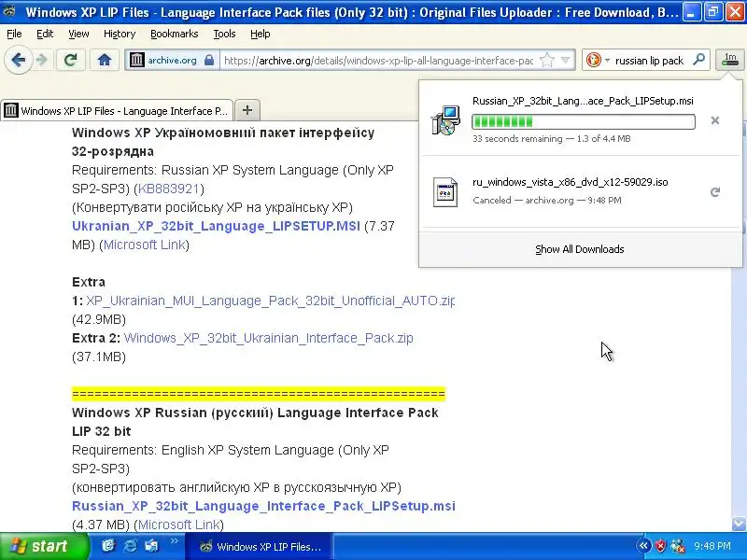747x560 pixels.
Task: Expand hidden system tray icons
Action: click(x=643, y=546)
